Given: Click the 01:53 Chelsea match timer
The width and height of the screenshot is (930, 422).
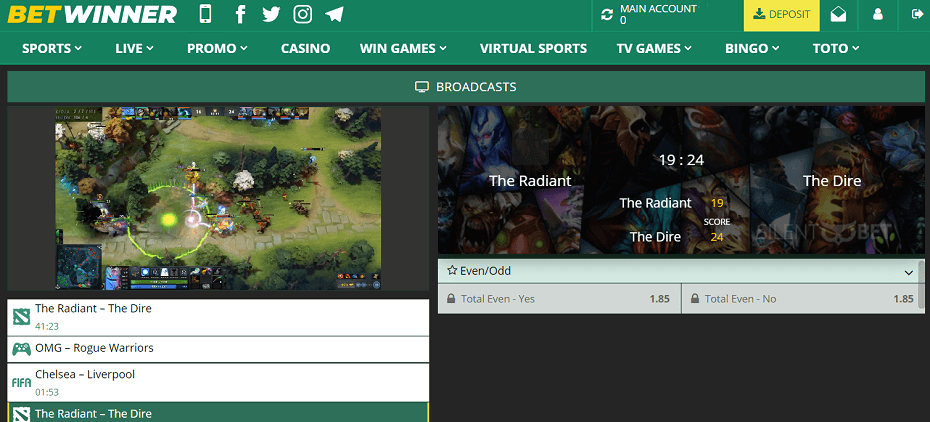Looking at the screenshot, I should [x=47, y=392].
